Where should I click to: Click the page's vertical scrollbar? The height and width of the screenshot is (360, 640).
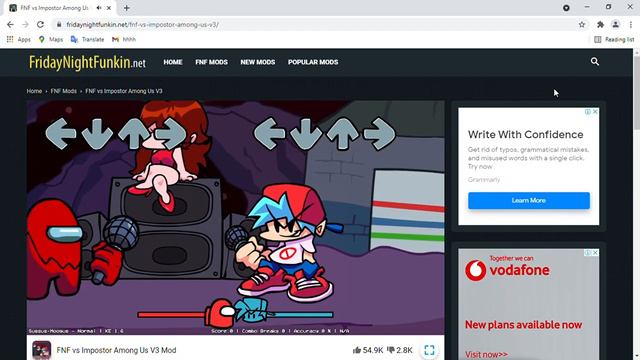click(636, 94)
